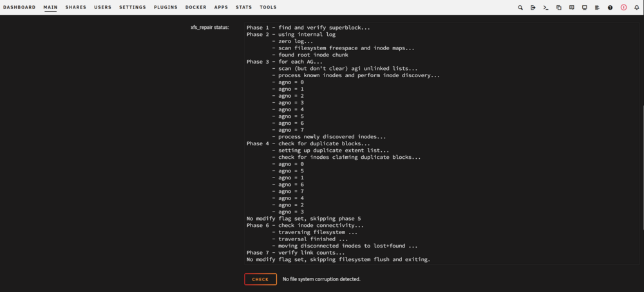Open the Shares menu

75,7
